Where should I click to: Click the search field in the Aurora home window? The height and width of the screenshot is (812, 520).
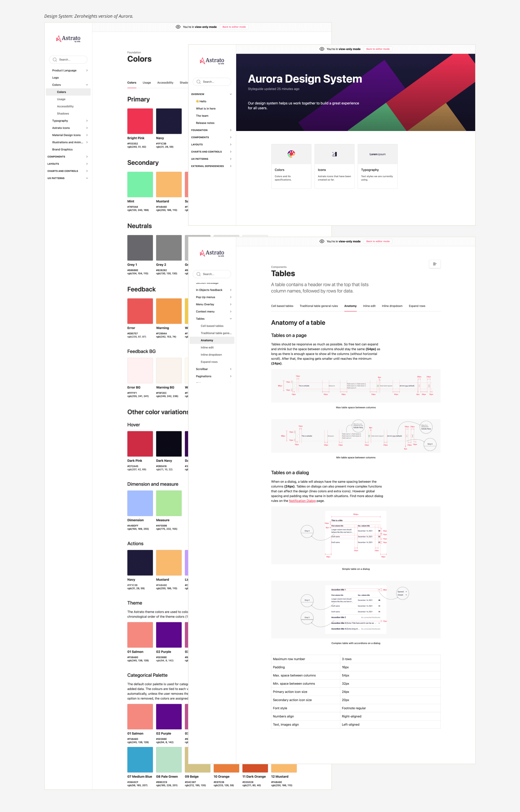tap(212, 82)
